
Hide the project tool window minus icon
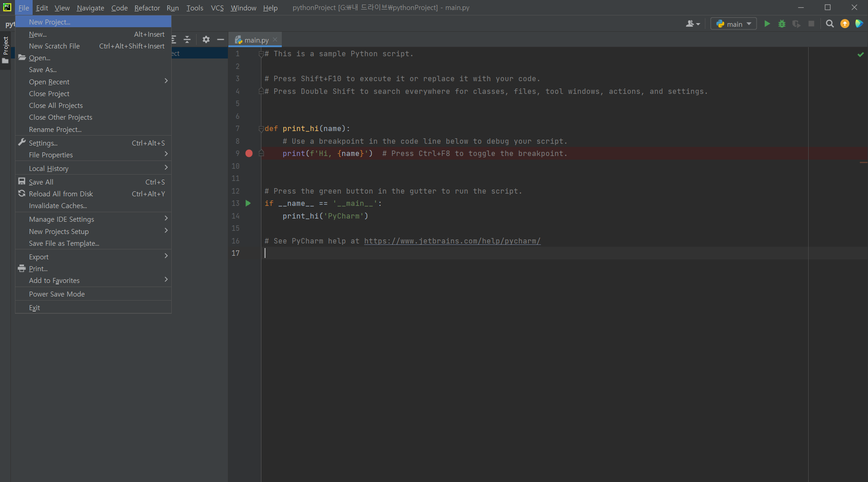click(221, 39)
